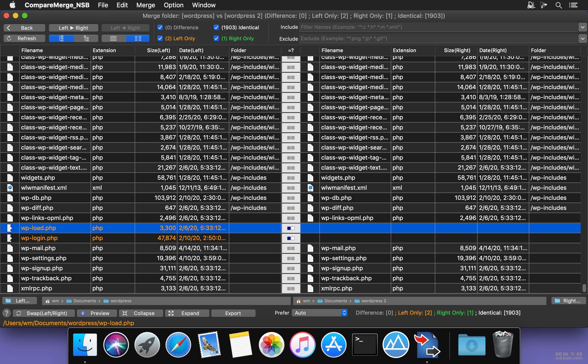Click the Back button
The image size is (588, 364).
24,28
